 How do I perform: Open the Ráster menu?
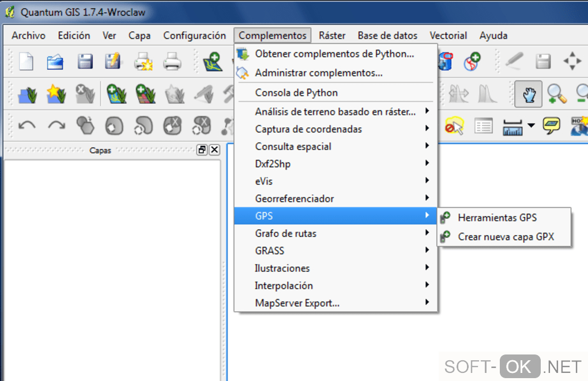(x=332, y=36)
